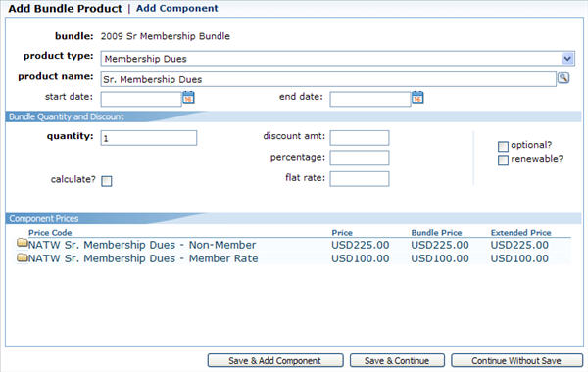The height and width of the screenshot is (372, 588).
Task: Click the discount amt field
Action: [x=360, y=138]
